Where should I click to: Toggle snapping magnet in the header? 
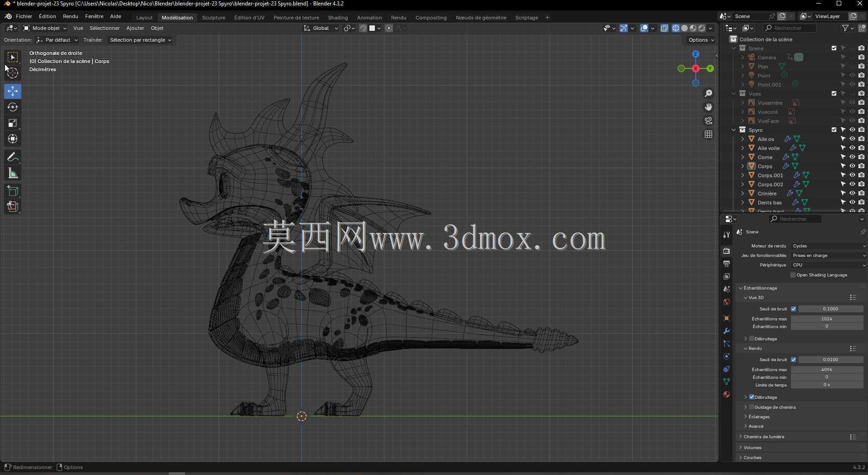pos(363,28)
